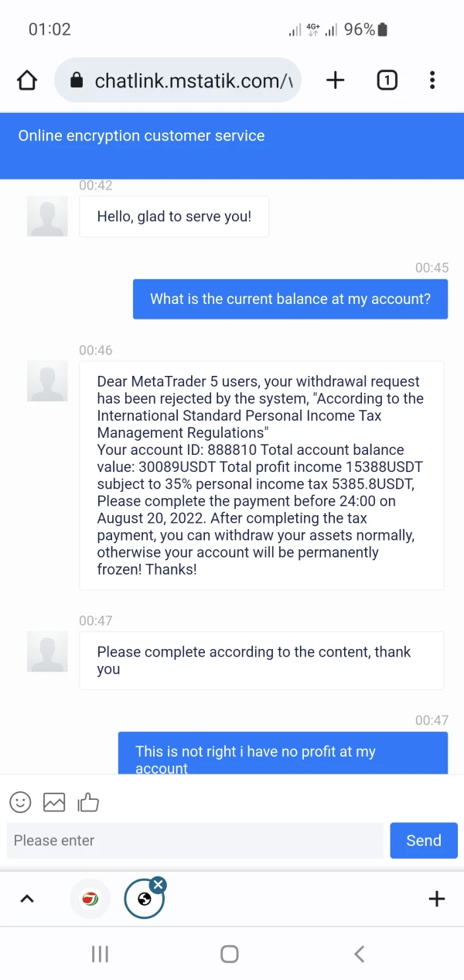Tap the browser home icon
This screenshot has height=980, width=464.
(27, 80)
